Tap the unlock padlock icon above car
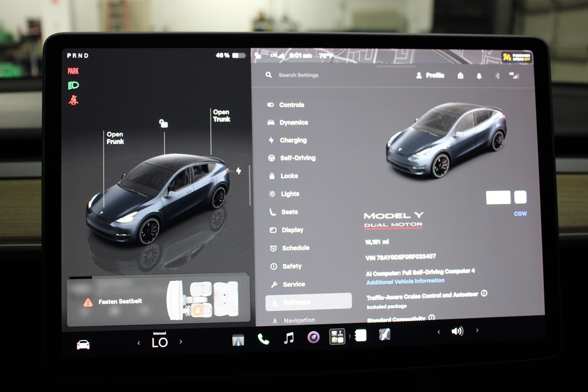 click(164, 123)
